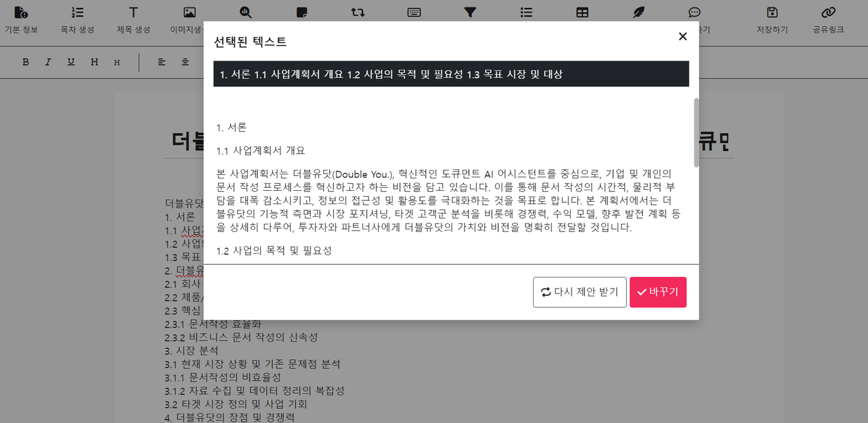
Task: Select the feather quill icon
Action: click(638, 12)
